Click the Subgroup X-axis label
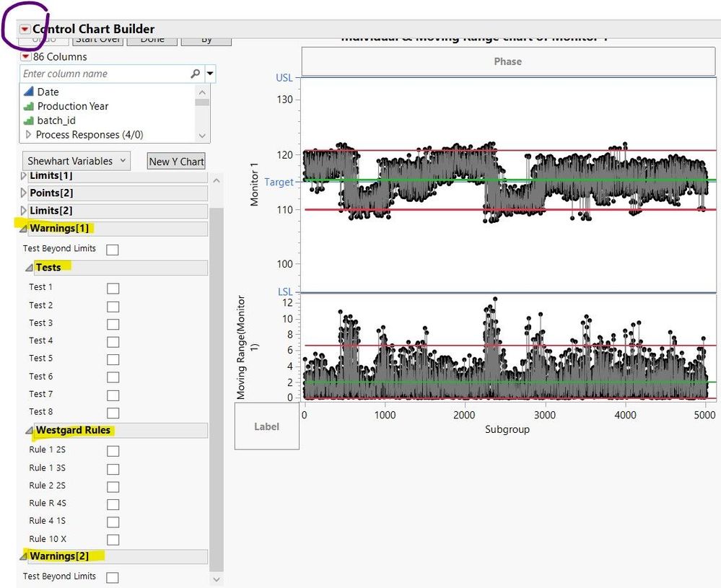 pos(507,429)
